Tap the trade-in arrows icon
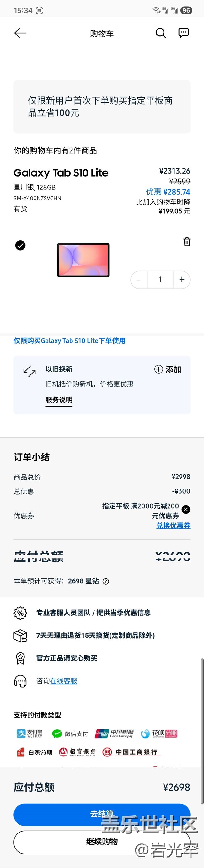The height and width of the screenshot is (868, 204). click(30, 371)
